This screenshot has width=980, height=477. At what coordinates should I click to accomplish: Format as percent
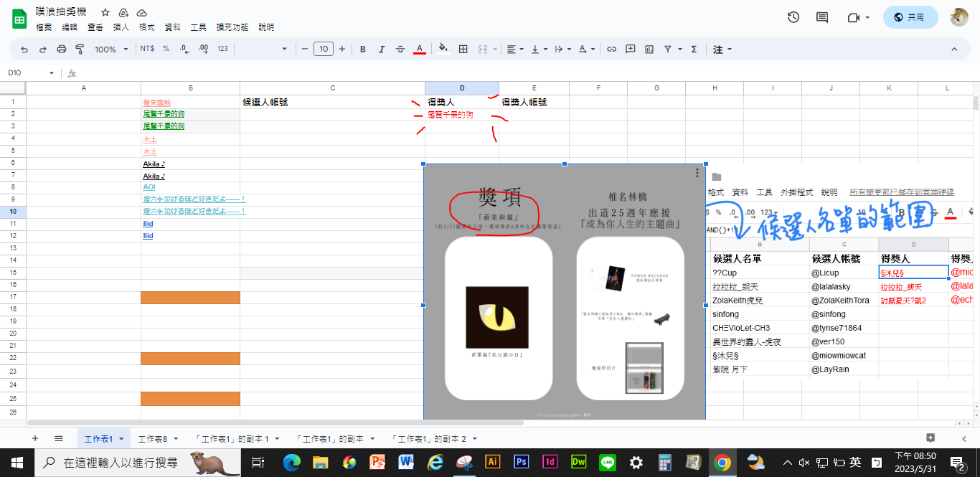point(166,49)
